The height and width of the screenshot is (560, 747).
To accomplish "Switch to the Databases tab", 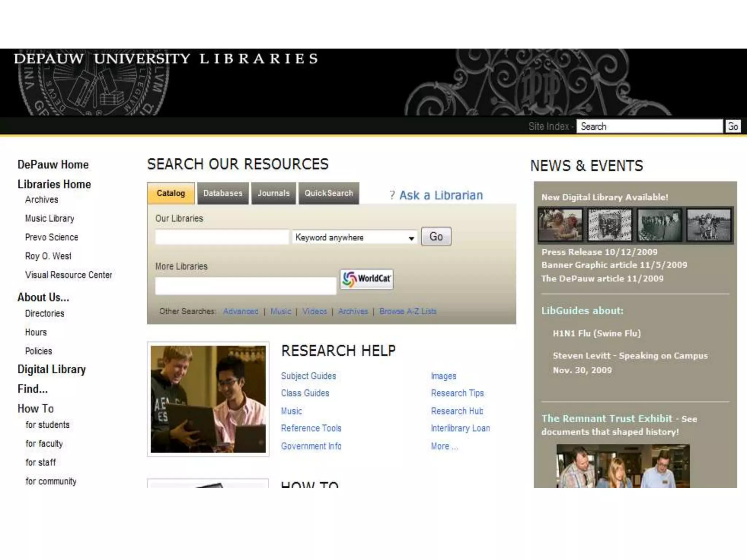I will coord(223,193).
